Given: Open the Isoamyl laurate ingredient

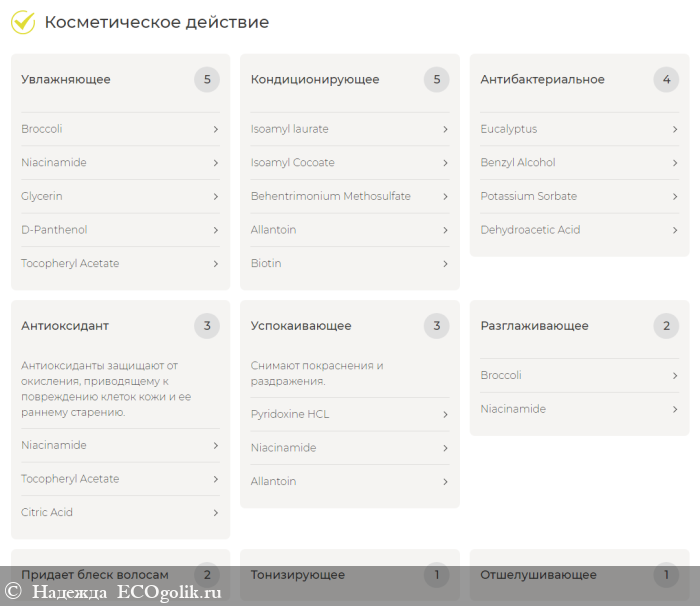Looking at the screenshot, I should tap(289, 130).
